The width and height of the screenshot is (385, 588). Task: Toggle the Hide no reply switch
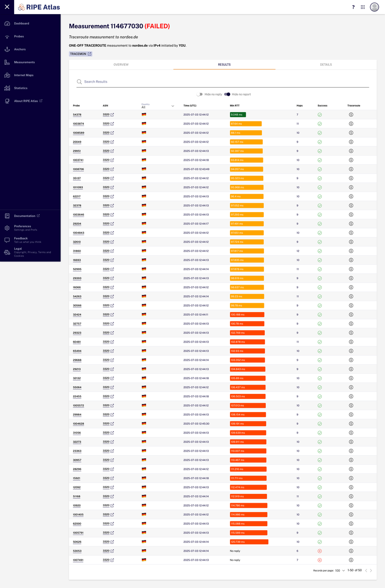point(200,94)
